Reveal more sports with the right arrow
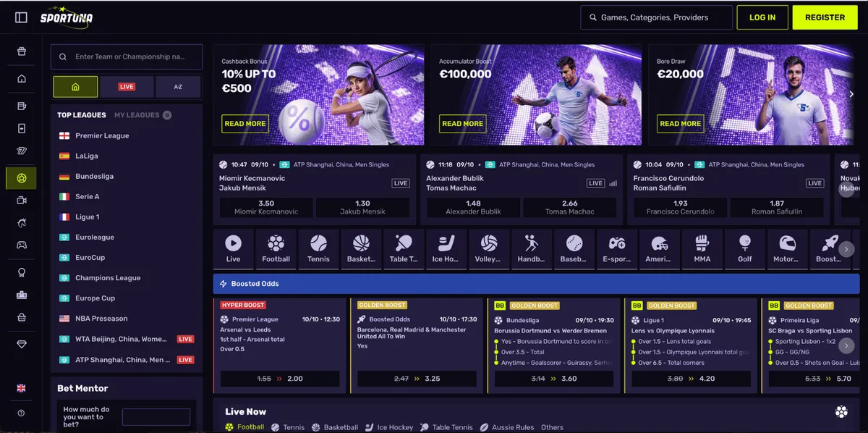Screen dimensions: 868x433 point(846,249)
